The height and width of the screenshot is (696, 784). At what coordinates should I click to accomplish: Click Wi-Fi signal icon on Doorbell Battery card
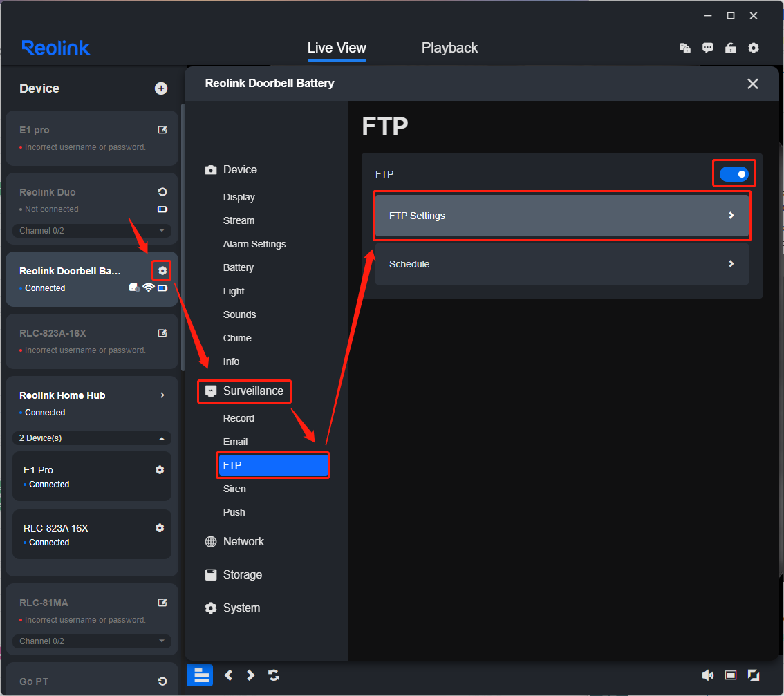[x=149, y=288]
